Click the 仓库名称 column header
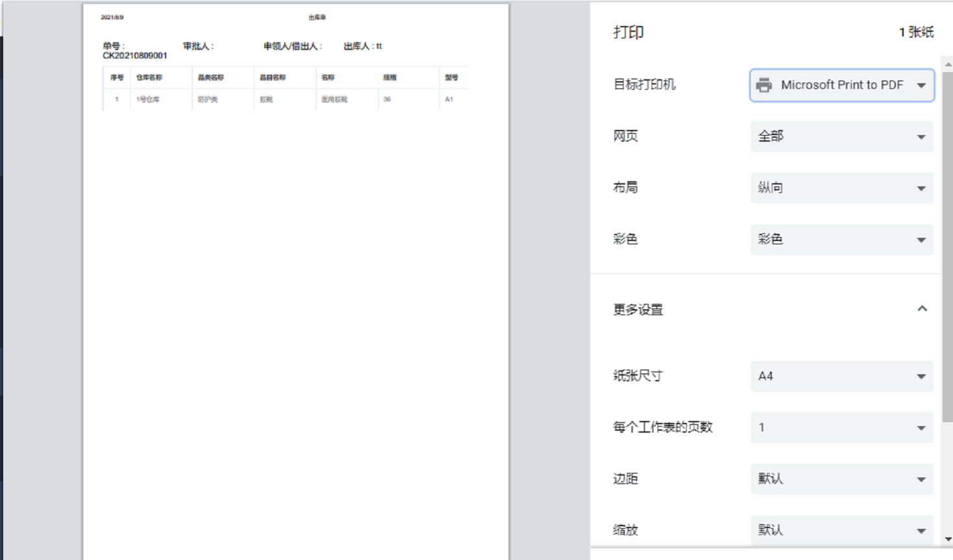 149,77
